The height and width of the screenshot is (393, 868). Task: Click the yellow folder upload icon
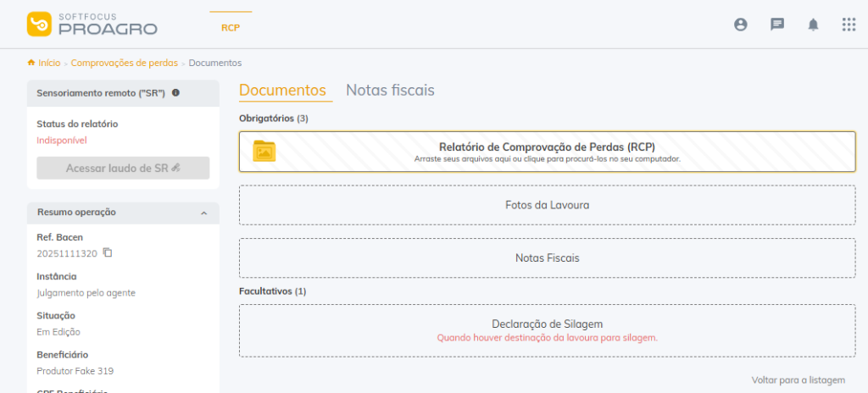pos(264,151)
